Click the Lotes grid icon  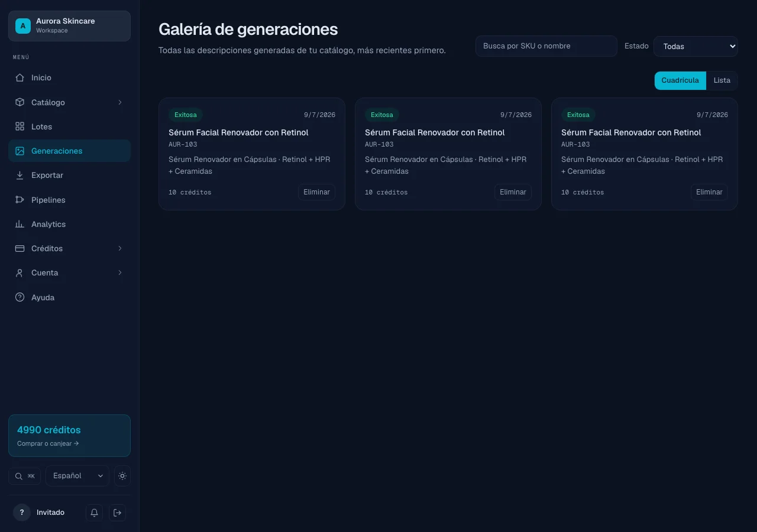click(x=20, y=126)
